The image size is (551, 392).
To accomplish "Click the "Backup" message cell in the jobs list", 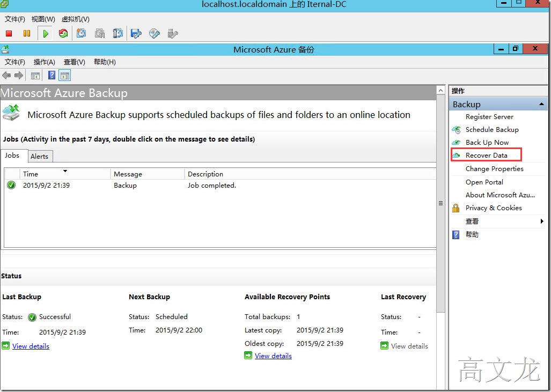I will pos(125,185).
